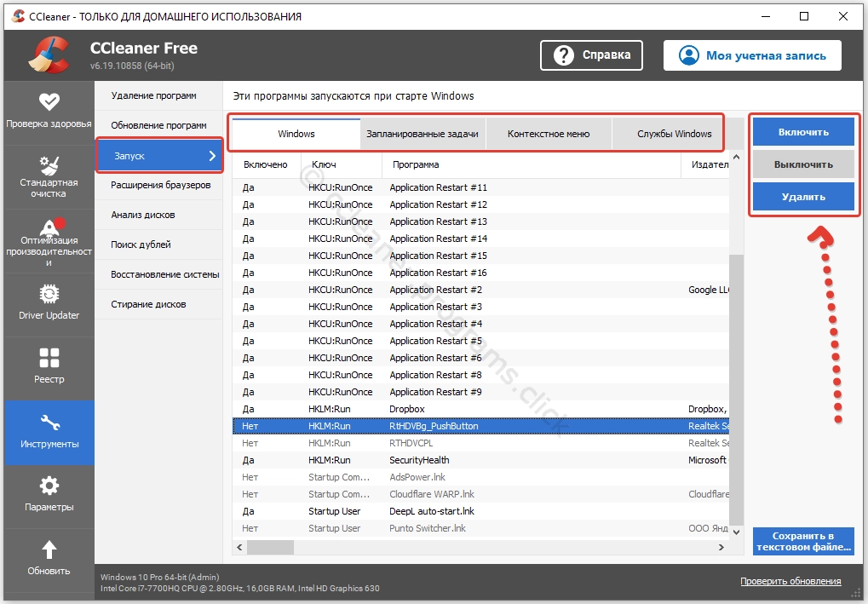The width and height of the screenshot is (868, 604).
Task: Select the Dropbox startup entry row
Action: [409, 409]
